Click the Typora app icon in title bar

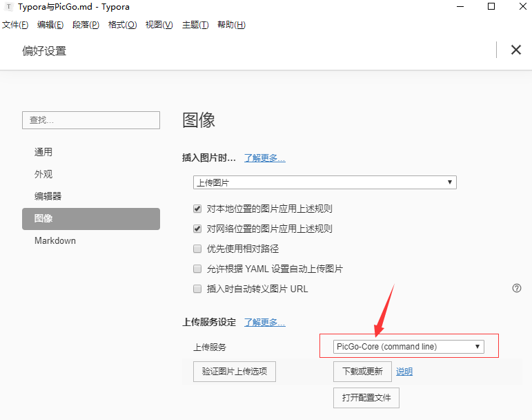[8, 7]
